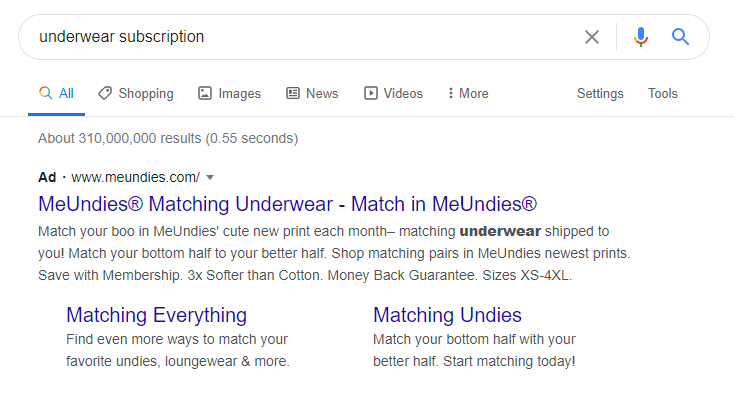The width and height of the screenshot is (734, 398).
Task: Click the blue magnifying glass search button
Action: click(x=680, y=37)
